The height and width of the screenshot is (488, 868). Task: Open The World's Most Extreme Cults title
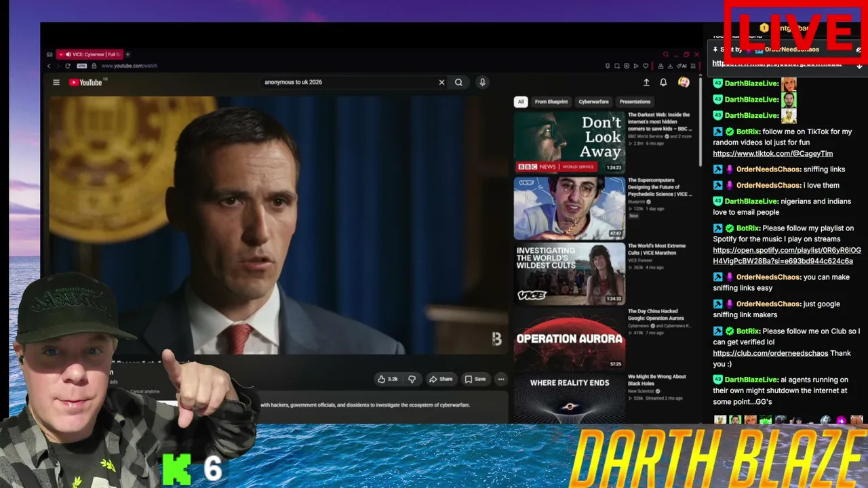(657, 249)
